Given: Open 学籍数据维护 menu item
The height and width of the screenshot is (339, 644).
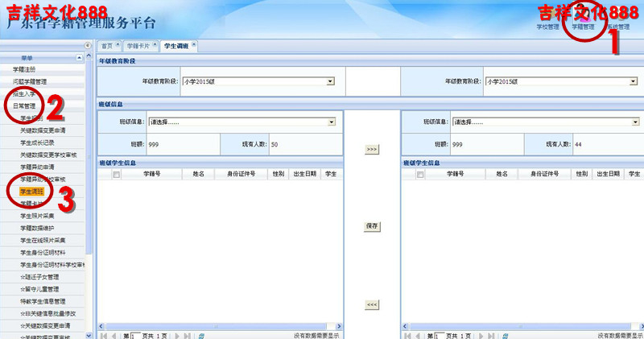Looking at the screenshot, I should [x=37, y=228].
